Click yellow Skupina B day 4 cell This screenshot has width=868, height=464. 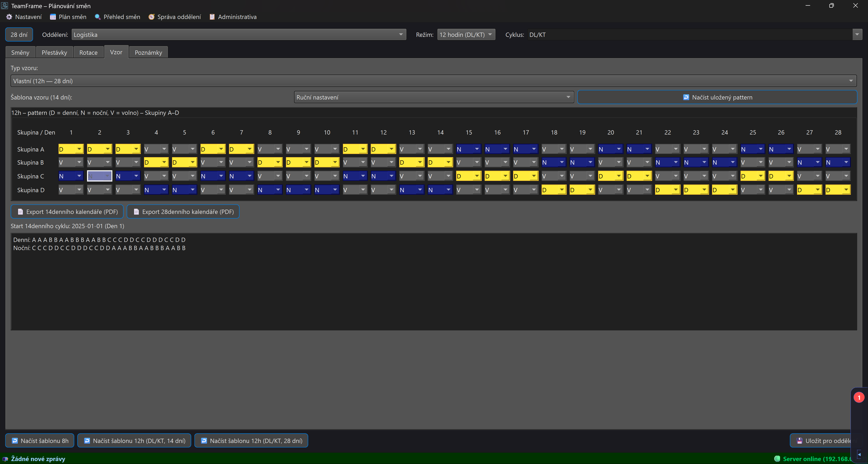(156, 163)
